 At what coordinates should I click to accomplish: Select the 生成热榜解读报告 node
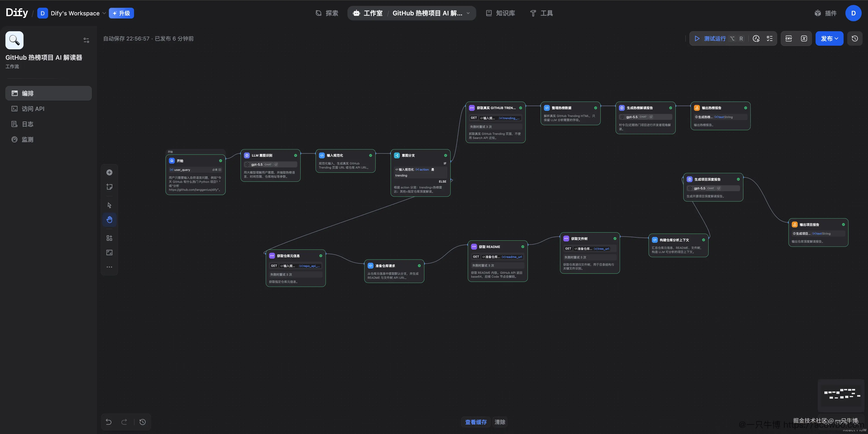coord(645,118)
